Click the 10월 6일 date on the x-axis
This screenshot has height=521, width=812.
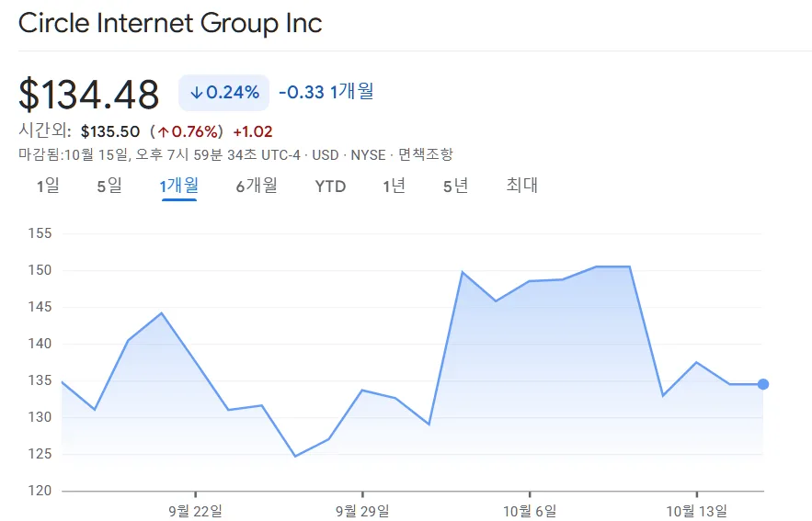[530, 510]
